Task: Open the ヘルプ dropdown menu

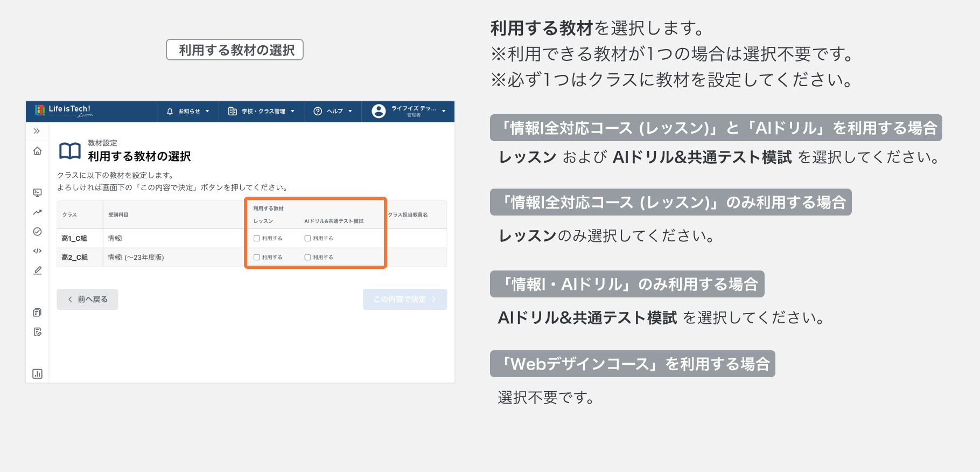Action: 333,112
